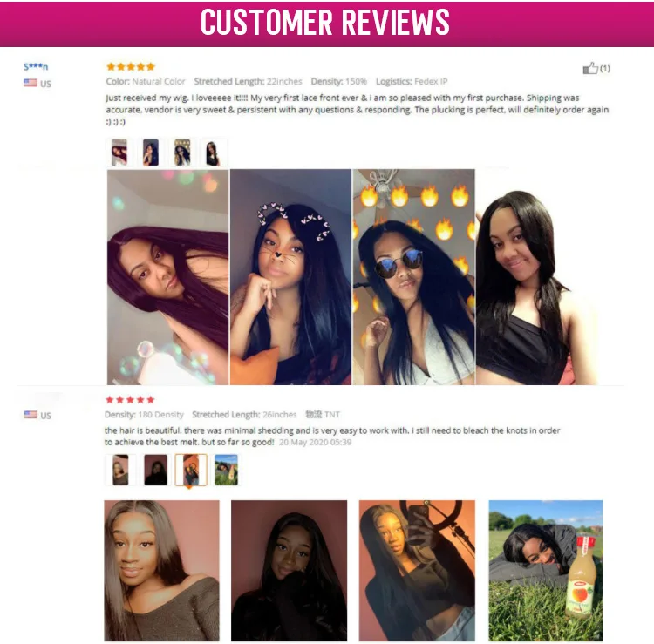Viewport: 654px width, 644px height.
Task: Select third small thumbnail in the first review
Action: point(182,153)
